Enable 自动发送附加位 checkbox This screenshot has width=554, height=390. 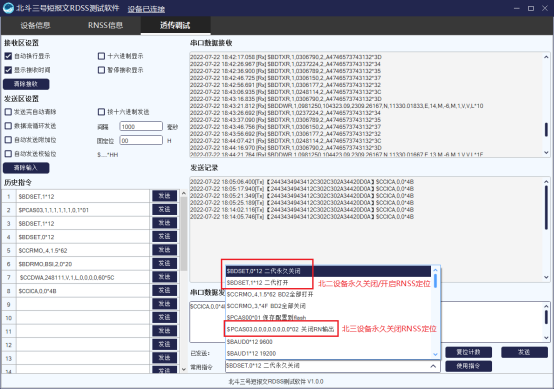click(x=8, y=140)
